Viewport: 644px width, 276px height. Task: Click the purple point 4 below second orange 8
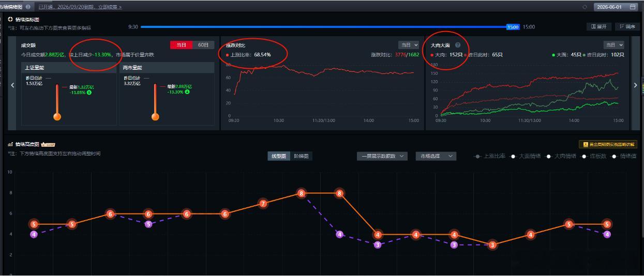click(339, 234)
